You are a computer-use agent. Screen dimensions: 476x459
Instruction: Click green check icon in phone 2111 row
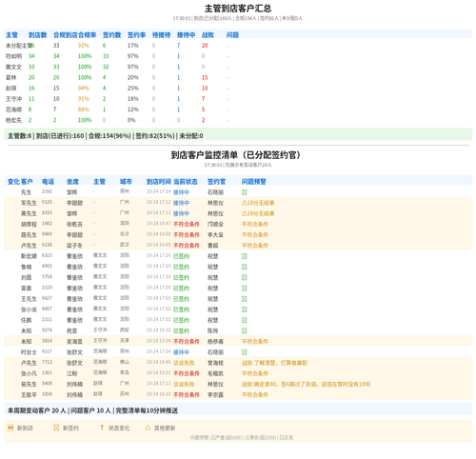[245, 320]
